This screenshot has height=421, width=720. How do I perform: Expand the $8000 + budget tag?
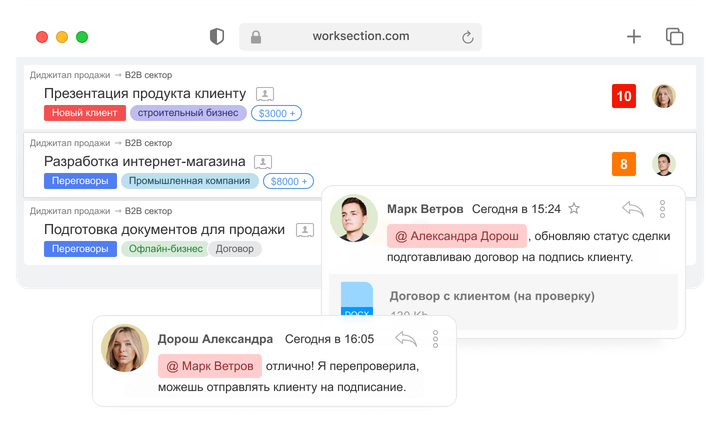[x=288, y=181]
